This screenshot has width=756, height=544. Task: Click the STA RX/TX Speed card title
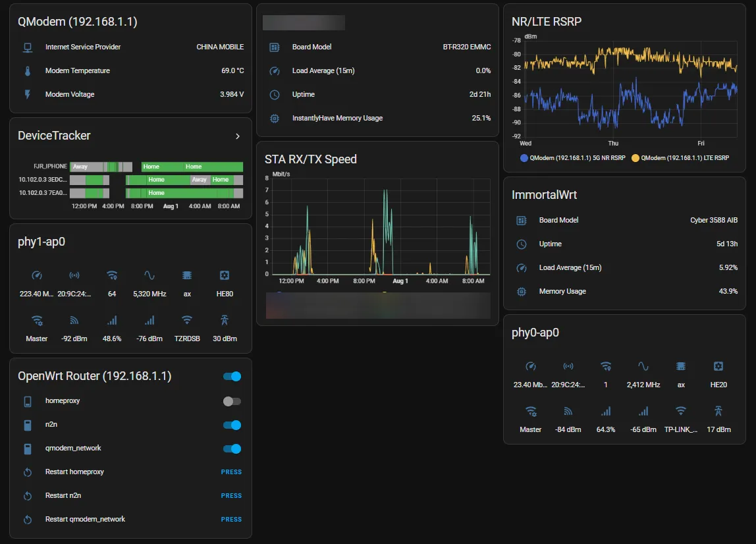tap(311, 159)
